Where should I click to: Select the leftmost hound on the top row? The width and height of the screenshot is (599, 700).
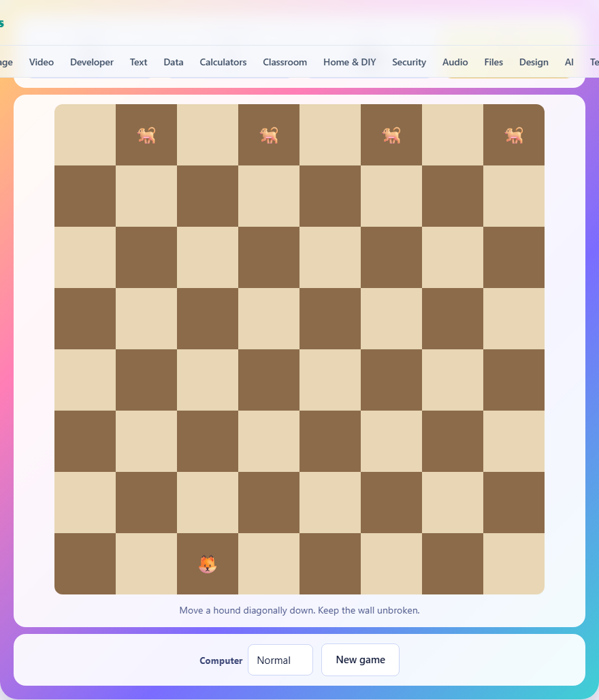[146, 135]
